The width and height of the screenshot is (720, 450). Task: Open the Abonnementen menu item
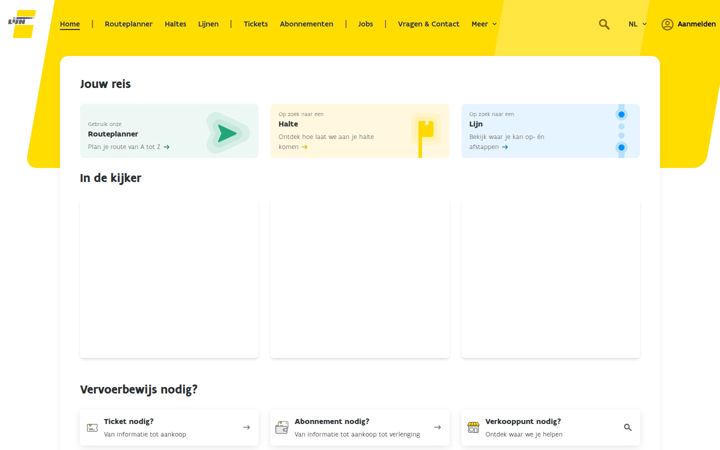click(x=307, y=24)
